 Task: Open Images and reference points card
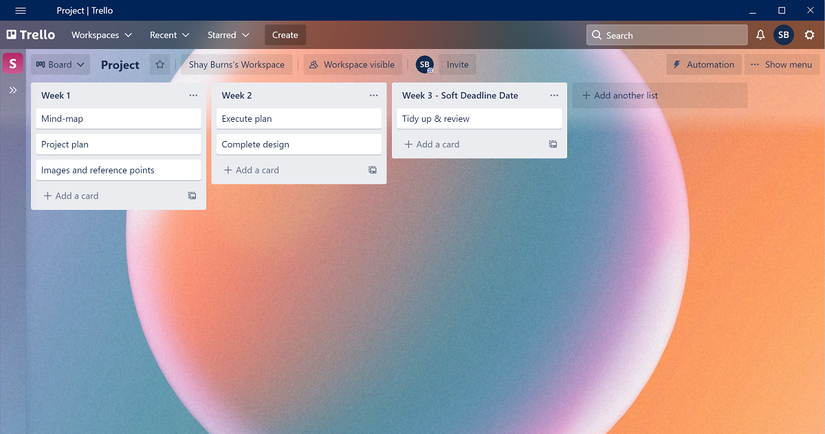click(118, 170)
